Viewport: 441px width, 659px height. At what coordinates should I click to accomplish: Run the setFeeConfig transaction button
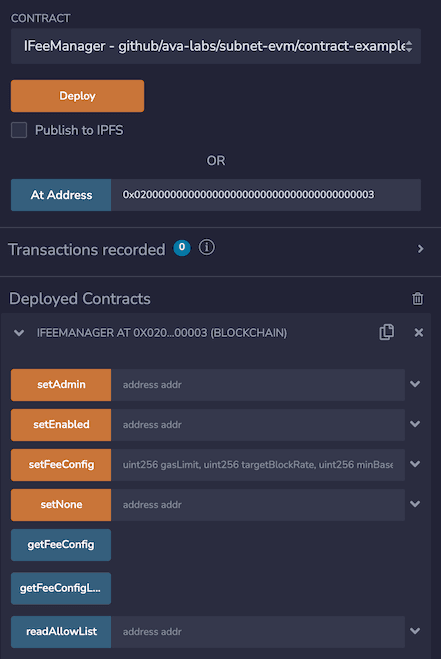pyautogui.click(x=61, y=464)
